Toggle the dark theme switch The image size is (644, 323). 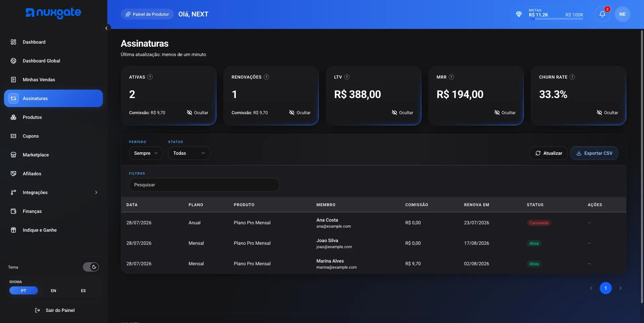[x=91, y=267]
